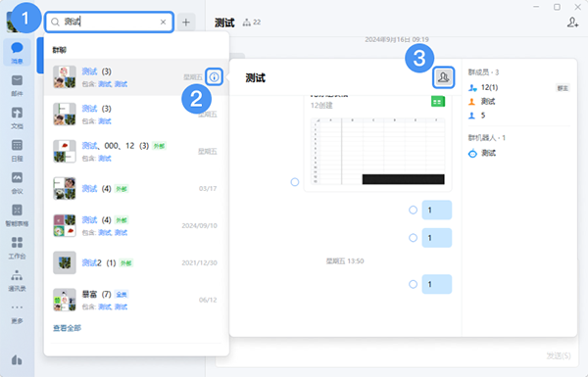Screen dimensions: 588x377
Task: Clear the search box with the X icon
Action: point(163,23)
